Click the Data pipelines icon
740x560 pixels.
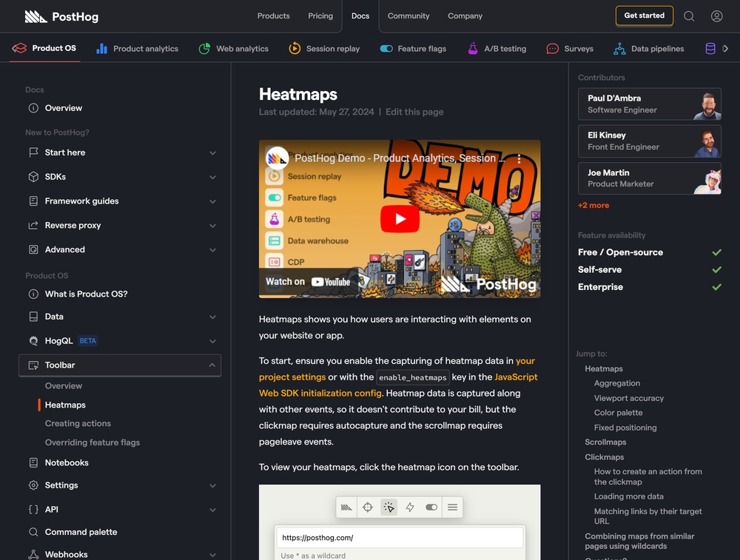pos(619,49)
